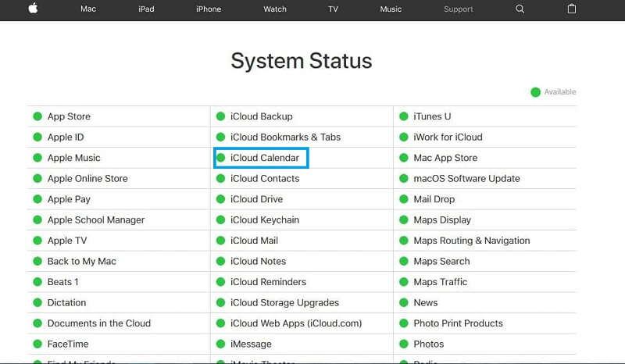Open the iPhone menu item
The image size is (625, 364).
[x=209, y=9]
